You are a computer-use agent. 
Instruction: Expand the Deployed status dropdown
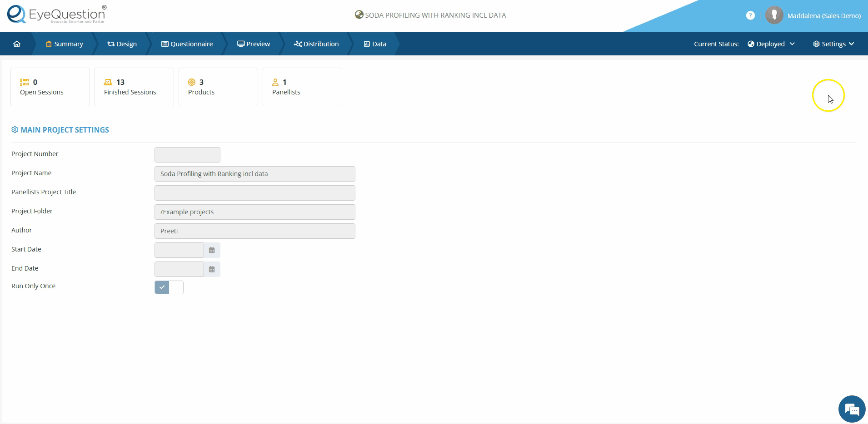771,44
